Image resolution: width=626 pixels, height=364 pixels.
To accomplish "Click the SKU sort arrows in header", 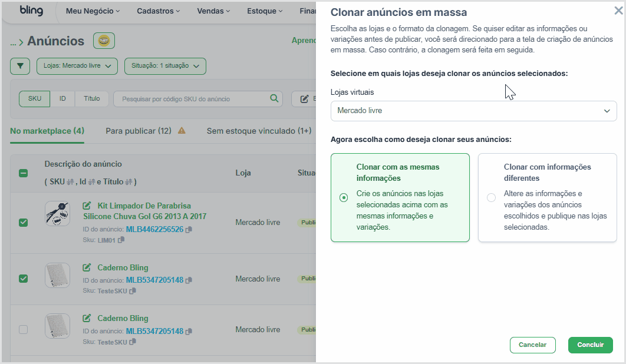I will coord(70,182).
